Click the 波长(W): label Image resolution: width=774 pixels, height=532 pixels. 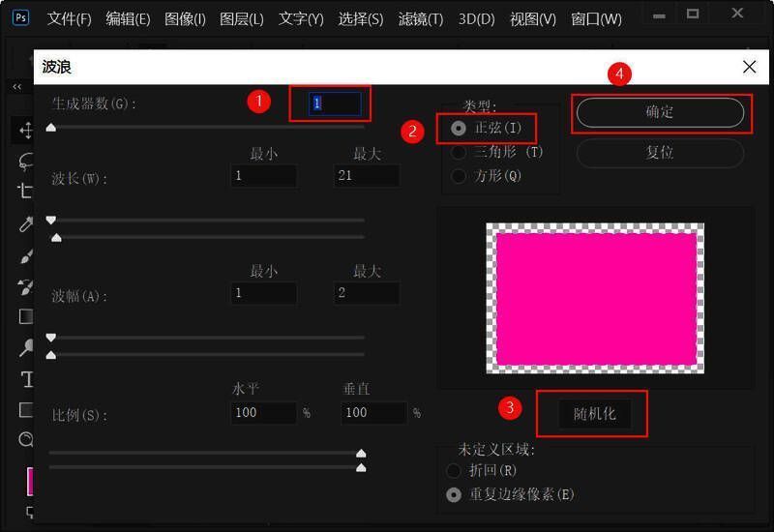pos(79,178)
